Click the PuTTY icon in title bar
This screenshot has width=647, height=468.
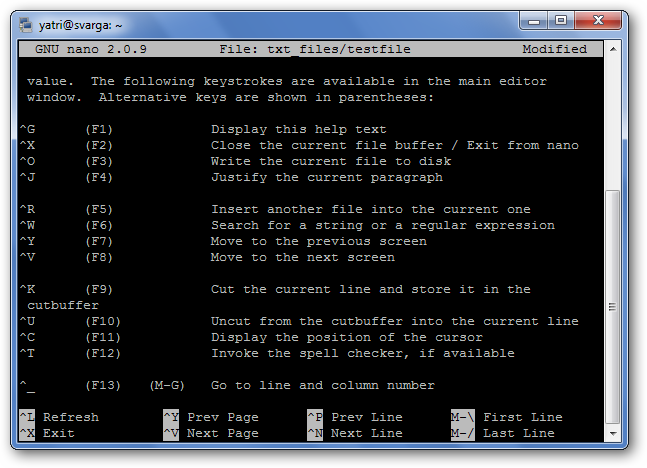click(x=26, y=25)
